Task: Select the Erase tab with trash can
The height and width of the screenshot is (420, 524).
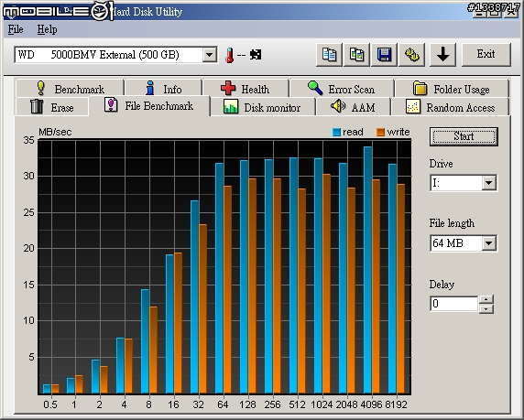Action: [x=52, y=107]
